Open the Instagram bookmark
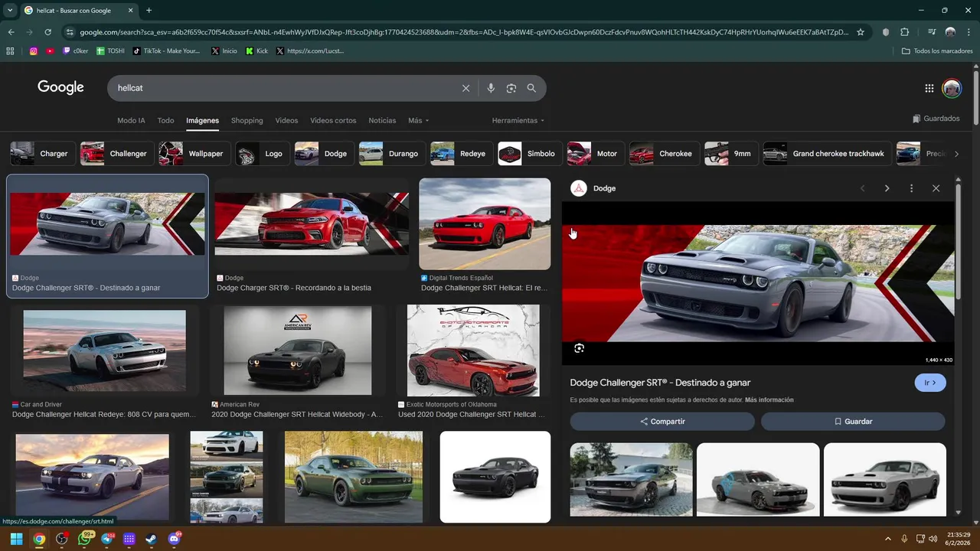980x551 pixels. [x=34, y=51]
